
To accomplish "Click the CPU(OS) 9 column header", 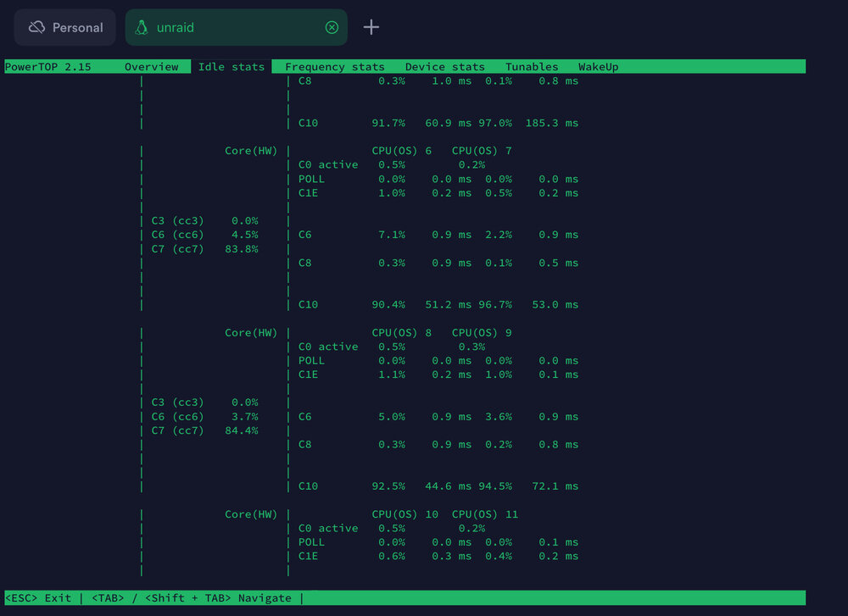I will [482, 333].
